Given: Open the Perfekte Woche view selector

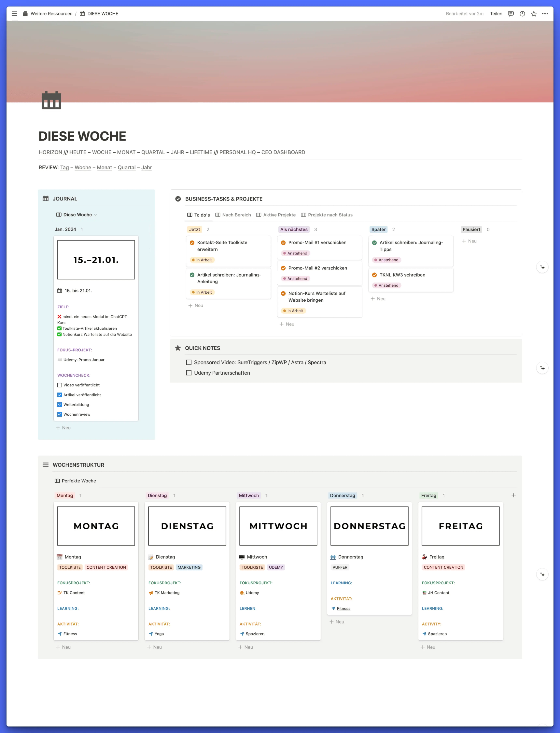Looking at the screenshot, I should coord(76,481).
